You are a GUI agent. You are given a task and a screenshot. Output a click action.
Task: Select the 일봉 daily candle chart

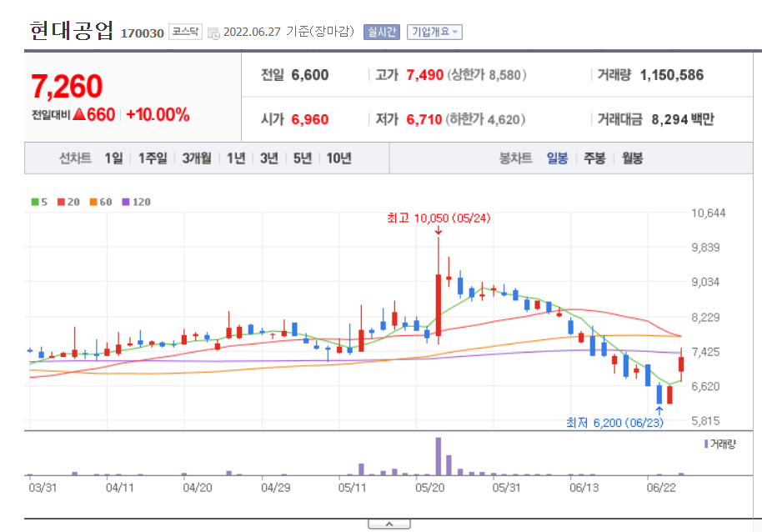(557, 158)
